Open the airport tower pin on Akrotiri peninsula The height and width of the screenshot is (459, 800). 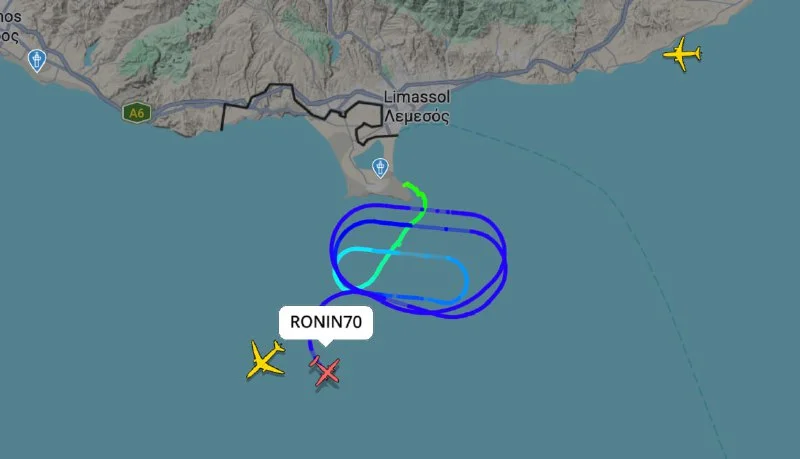tap(380, 168)
